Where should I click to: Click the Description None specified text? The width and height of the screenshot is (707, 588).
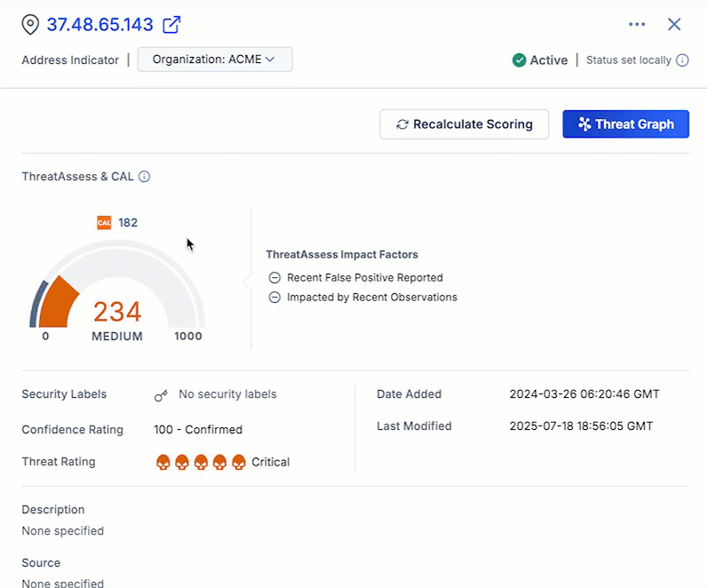63,531
